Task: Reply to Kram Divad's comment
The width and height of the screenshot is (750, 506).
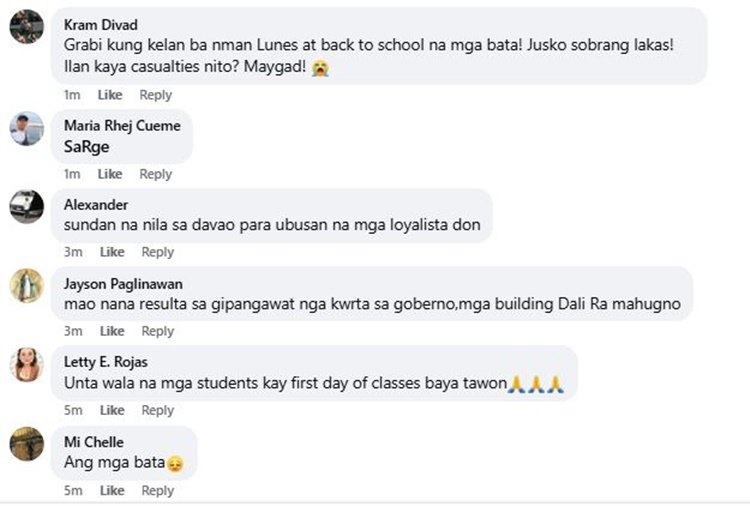Action: coord(155,95)
